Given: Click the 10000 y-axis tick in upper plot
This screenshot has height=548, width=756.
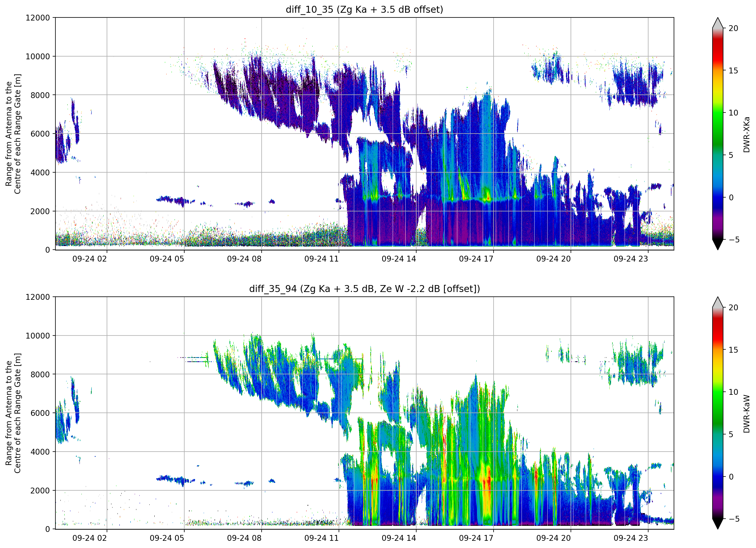Looking at the screenshot, I should [38, 57].
